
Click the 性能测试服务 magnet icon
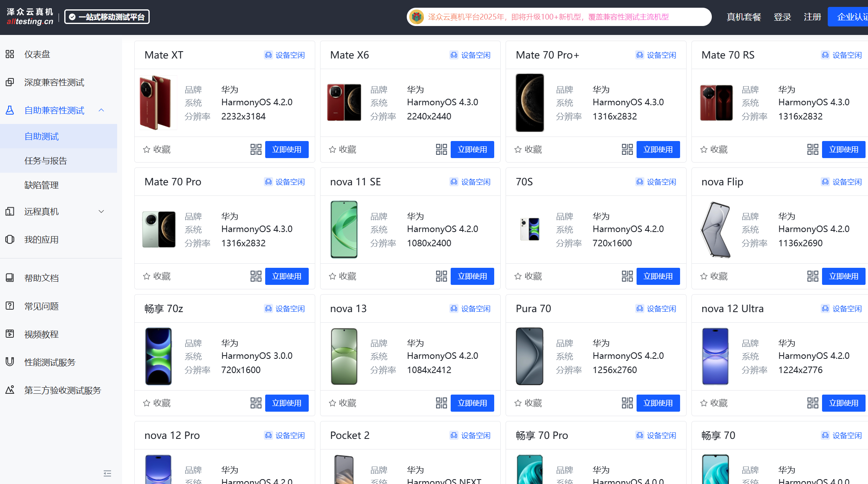coord(10,362)
